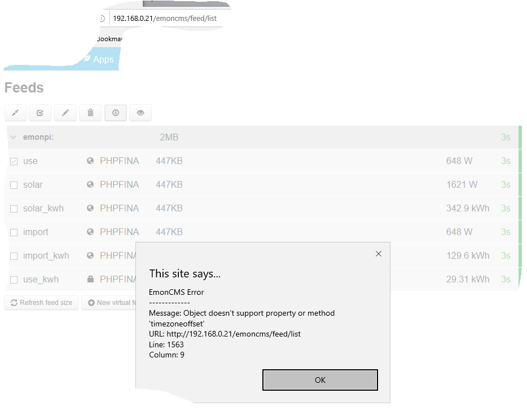This screenshot has width=527, height=420.
Task: Click the 342.9 kWh value
Action: [468, 208]
